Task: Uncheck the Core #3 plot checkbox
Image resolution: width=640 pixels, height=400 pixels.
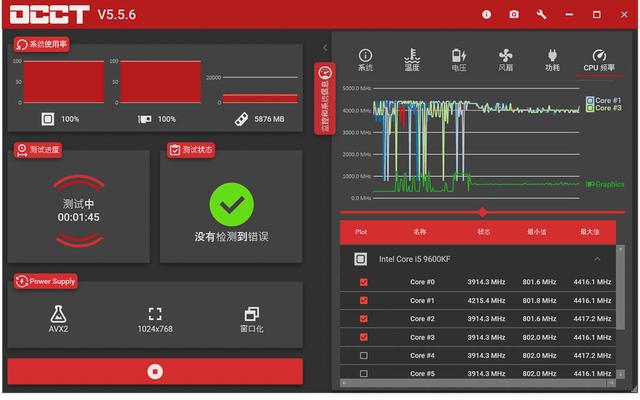Action: (364, 337)
